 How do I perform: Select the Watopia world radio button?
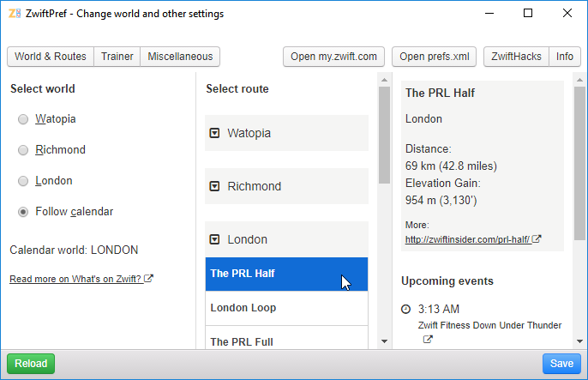point(23,119)
